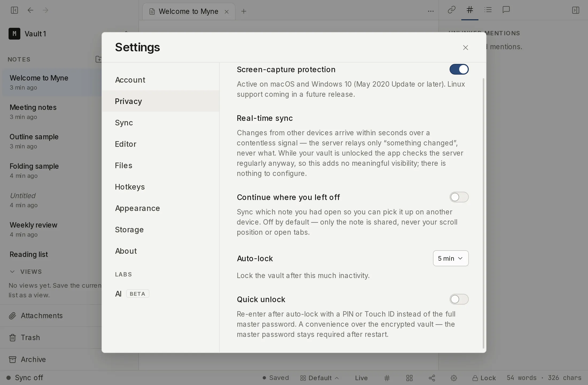Viewport: 588px width, 385px height.
Task: Show the backlinks link icon panel
Action: [451, 10]
